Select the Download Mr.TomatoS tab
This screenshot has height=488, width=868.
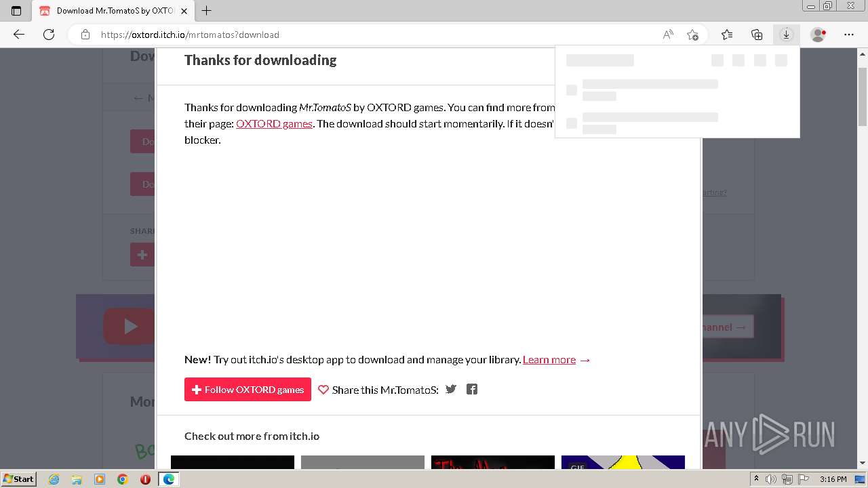114,11
